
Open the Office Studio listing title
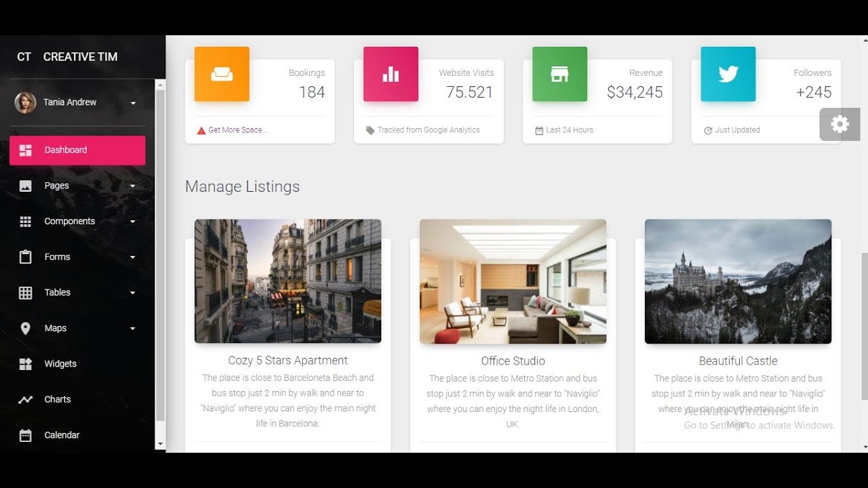pyautogui.click(x=513, y=361)
